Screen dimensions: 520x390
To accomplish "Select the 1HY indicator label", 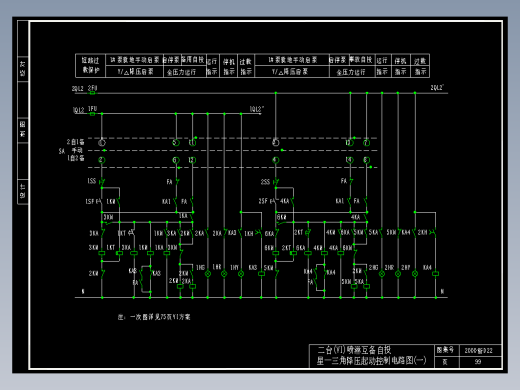I will point(234,267).
